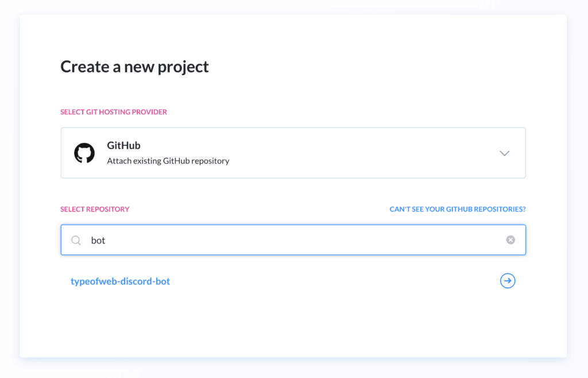Click the "Select Git Hosting Provider" label

[114, 112]
